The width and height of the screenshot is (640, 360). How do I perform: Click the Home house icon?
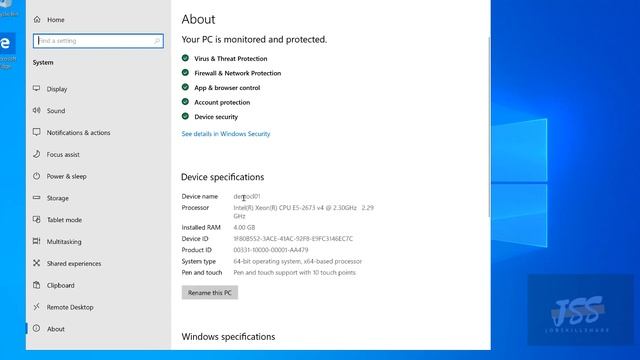click(x=37, y=19)
